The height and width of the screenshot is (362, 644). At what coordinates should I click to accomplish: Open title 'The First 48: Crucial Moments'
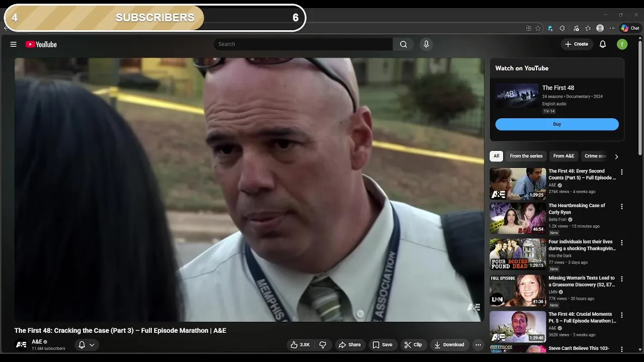(582, 318)
